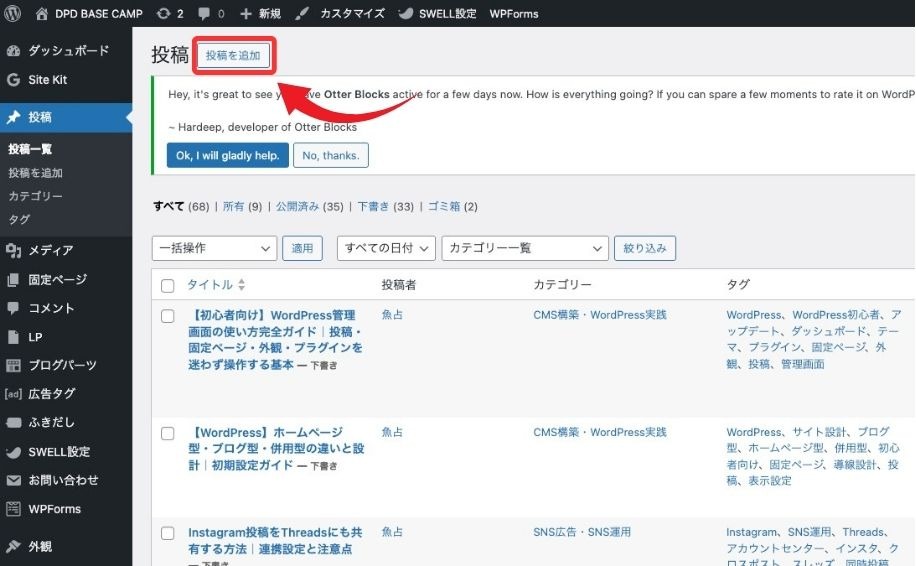
Task: Click the WordPress logo icon
Action: 13,14
